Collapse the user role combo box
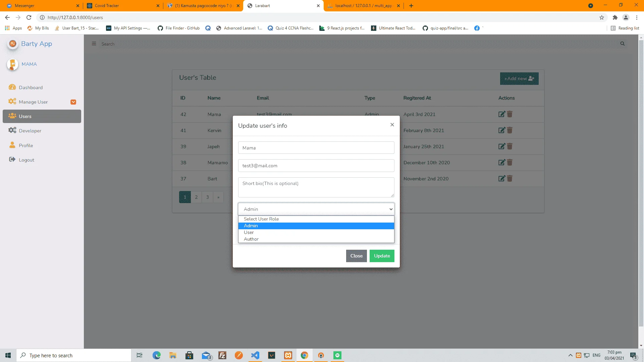Screen dimensions: 644x362 click(x=316, y=209)
